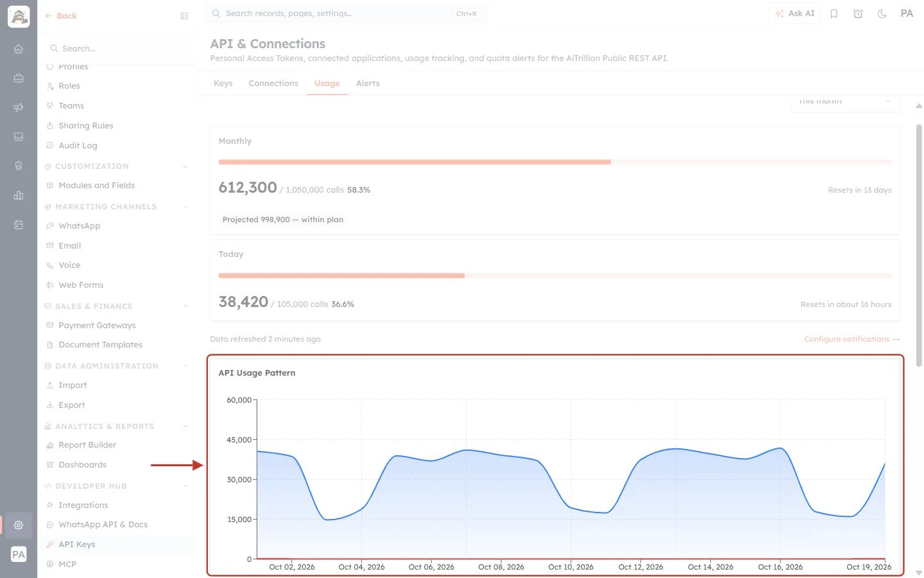This screenshot has width=924, height=578.
Task: Go Back using the Back link
Action: click(x=61, y=16)
